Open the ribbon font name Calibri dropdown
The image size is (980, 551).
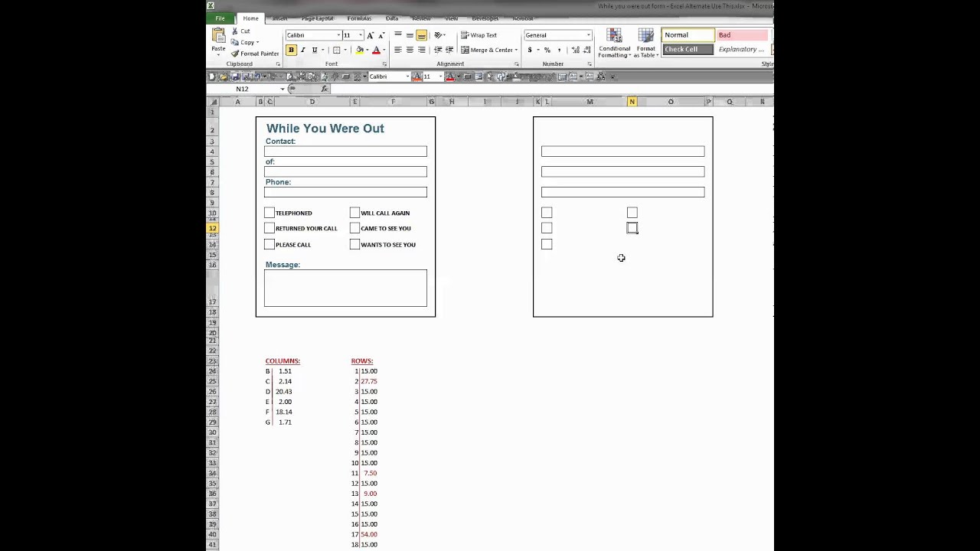(338, 35)
